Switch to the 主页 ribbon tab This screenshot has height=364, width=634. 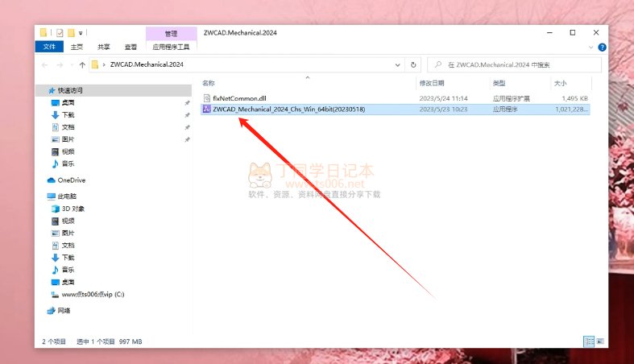pyautogui.click(x=77, y=47)
